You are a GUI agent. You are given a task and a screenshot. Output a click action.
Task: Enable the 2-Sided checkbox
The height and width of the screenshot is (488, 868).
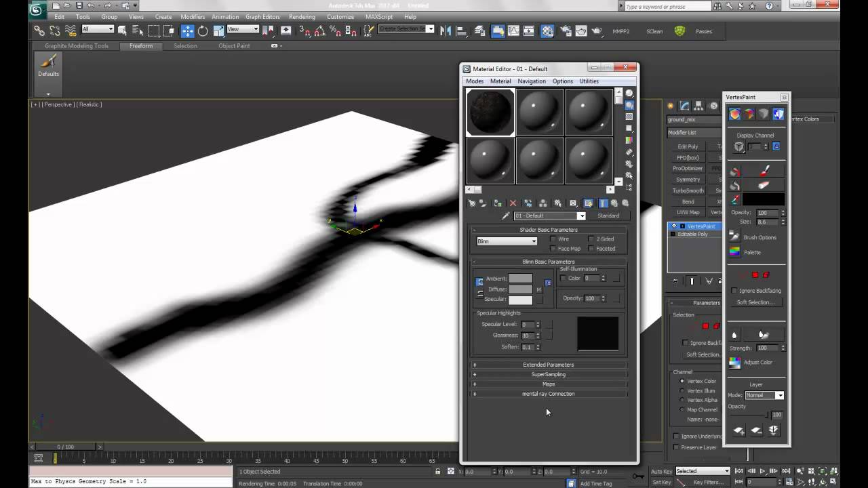(x=591, y=239)
